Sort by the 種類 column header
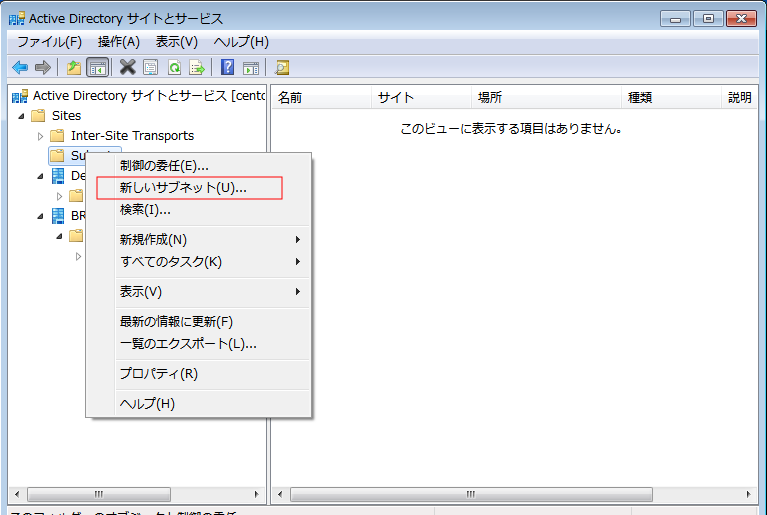 coord(672,97)
